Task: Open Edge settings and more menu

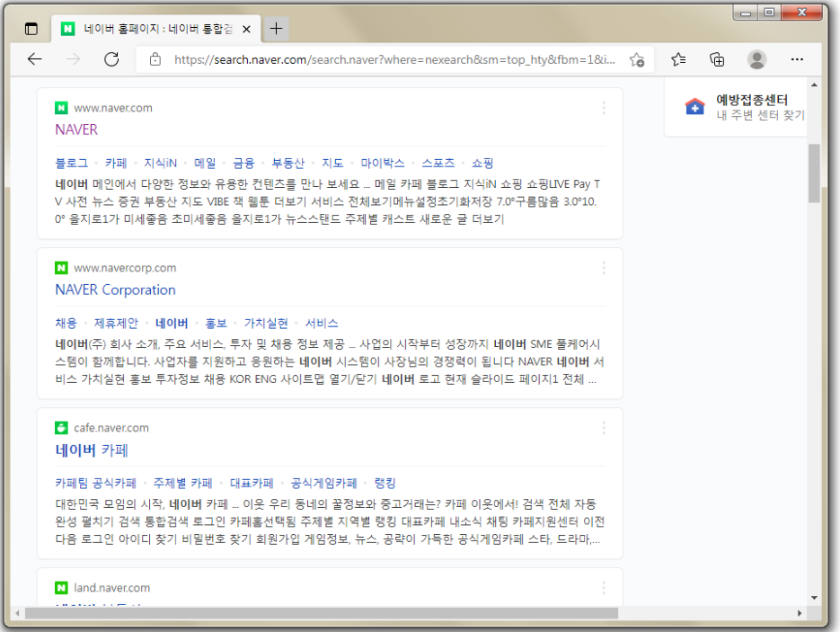Action: pyautogui.click(x=797, y=59)
